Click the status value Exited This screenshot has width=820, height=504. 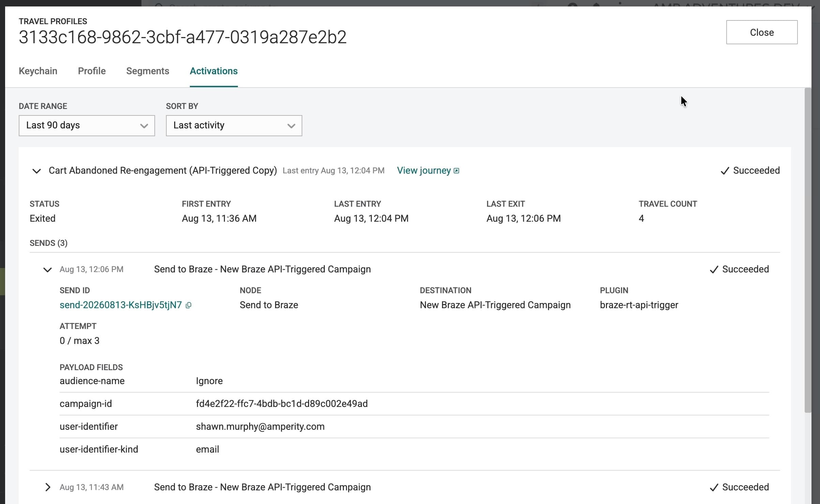point(43,218)
